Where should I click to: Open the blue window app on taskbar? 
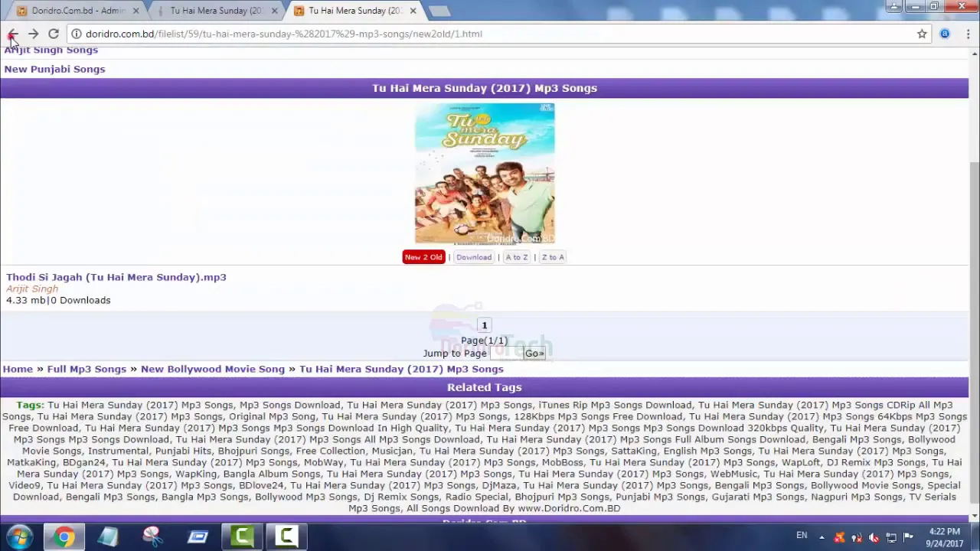click(x=198, y=536)
